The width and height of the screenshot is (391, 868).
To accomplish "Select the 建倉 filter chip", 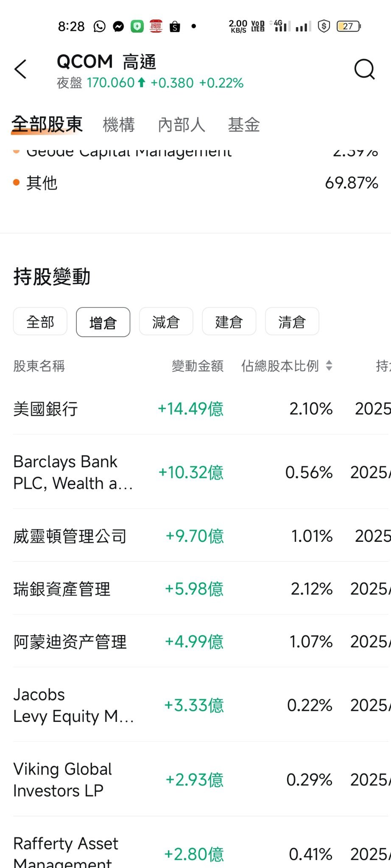I will coord(229,322).
